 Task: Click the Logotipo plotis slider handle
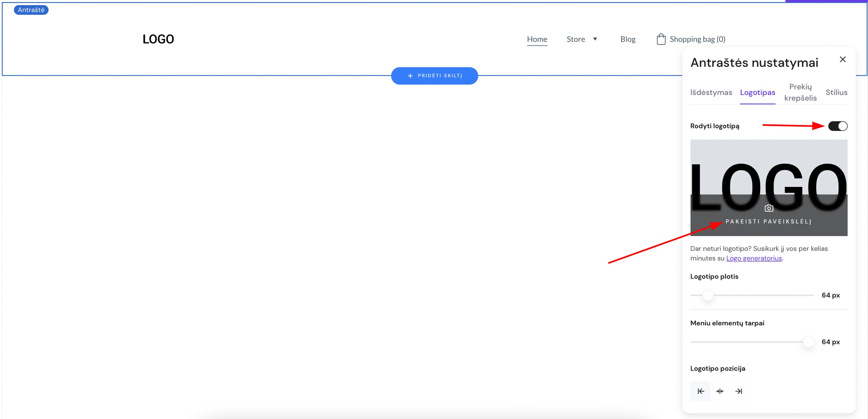[x=708, y=295]
